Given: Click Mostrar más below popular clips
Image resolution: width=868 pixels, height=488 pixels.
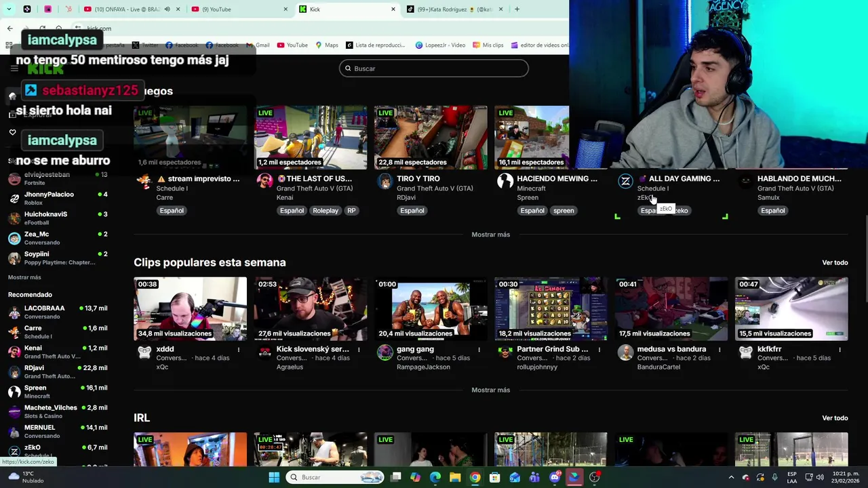Looking at the screenshot, I should [x=490, y=390].
